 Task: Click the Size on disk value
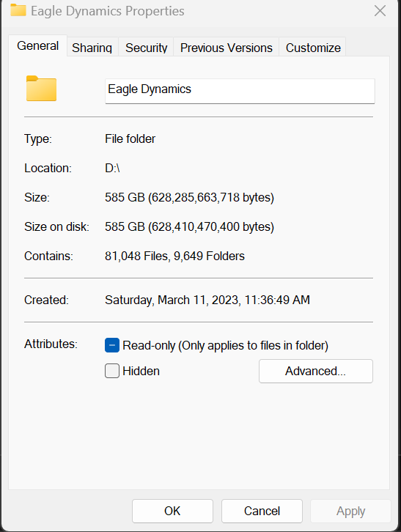click(x=189, y=226)
